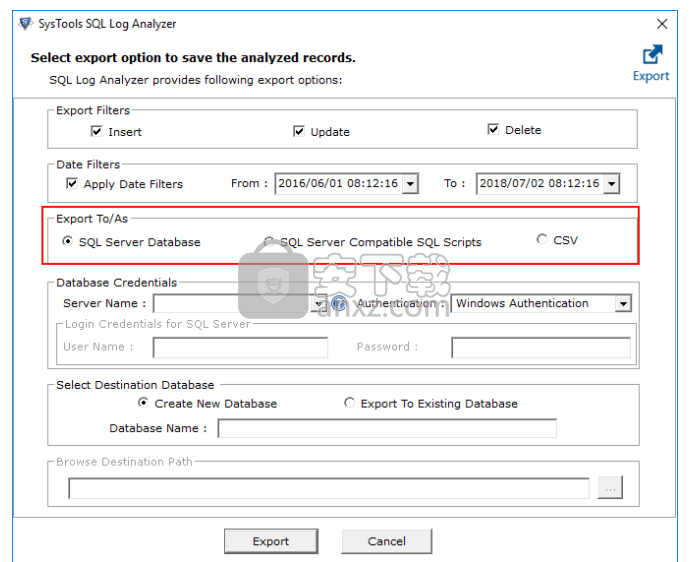The width and height of the screenshot is (693, 562).
Task: Click the From date value 2016/06/01 08:12:16
Action: pos(338,183)
